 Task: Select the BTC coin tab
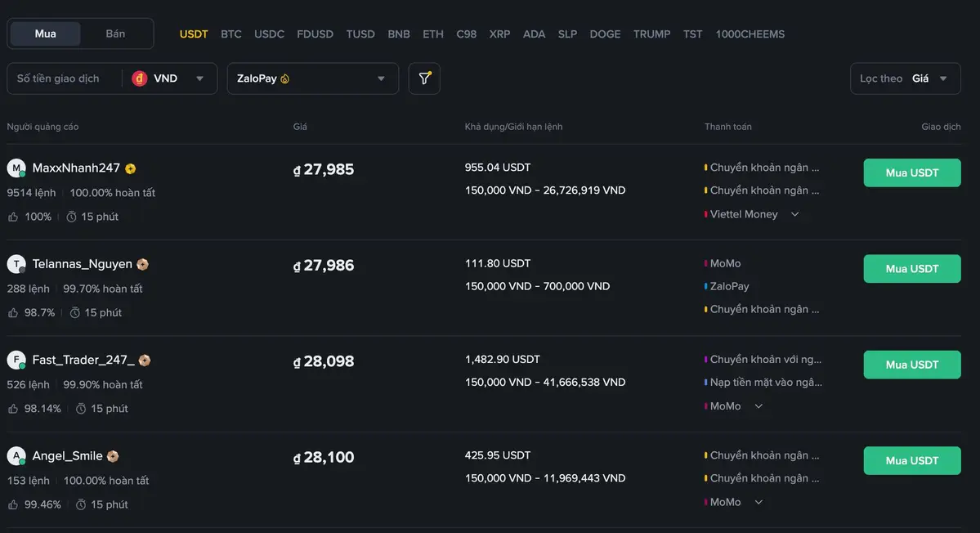tap(231, 34)
